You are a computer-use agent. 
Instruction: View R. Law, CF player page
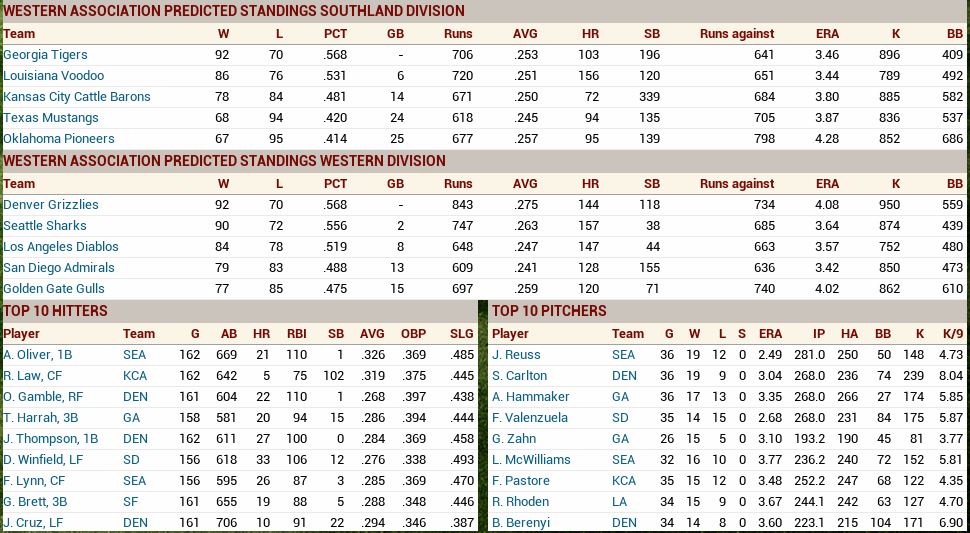click(33, 376)
